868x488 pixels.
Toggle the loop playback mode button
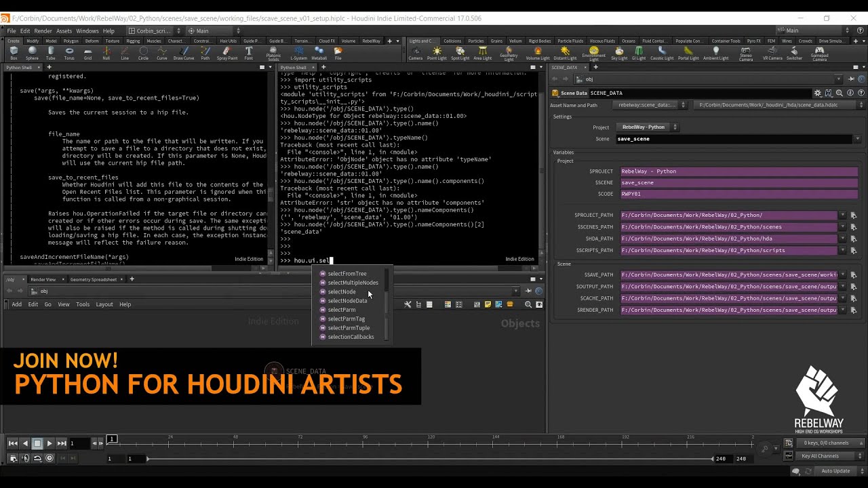click(x=37, y=458)
